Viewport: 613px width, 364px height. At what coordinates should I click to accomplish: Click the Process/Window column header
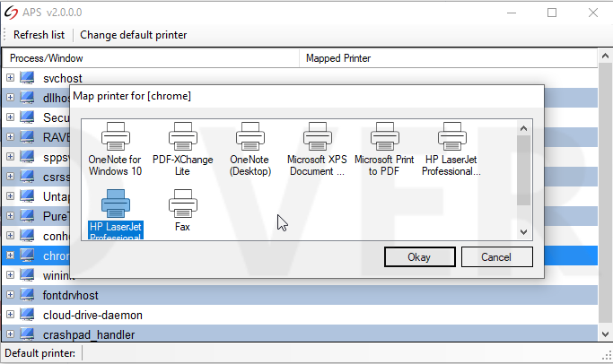(x=151, y=58)
